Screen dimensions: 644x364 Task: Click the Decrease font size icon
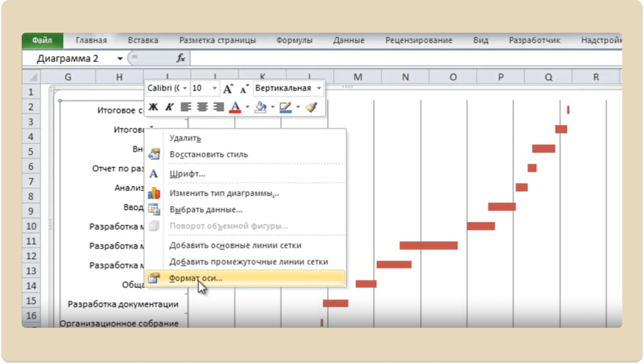pos(244,89)
